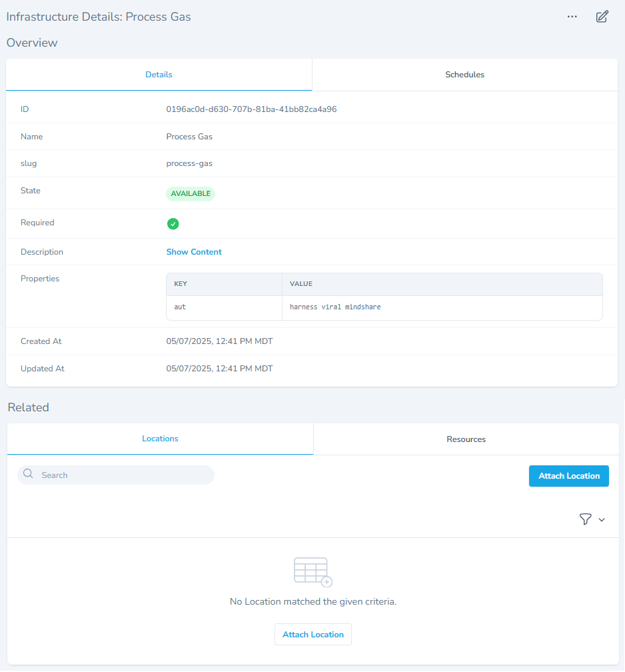Click the Show Content link

click(x=194, y=252)
